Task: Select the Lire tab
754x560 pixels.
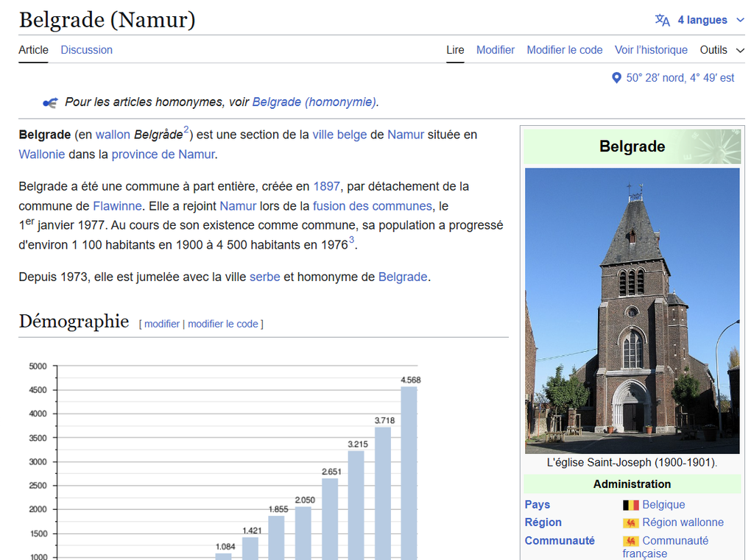Action: [455, 50]
